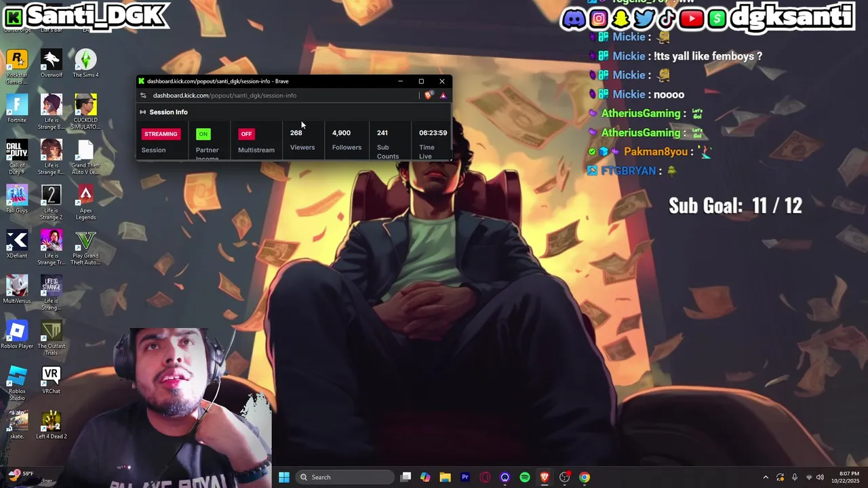
Task: Click the STREAMING session status badge
Action: (x=161, y=134)
